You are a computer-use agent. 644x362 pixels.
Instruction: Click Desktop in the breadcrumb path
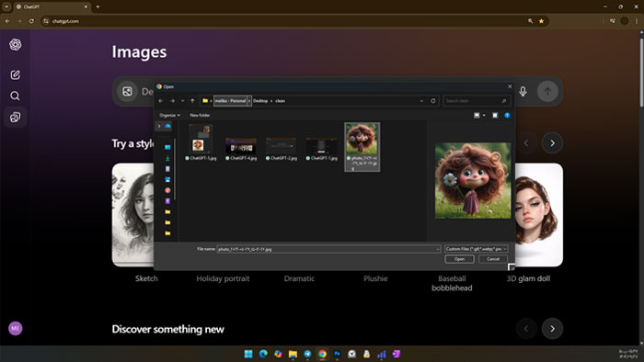(260, 101)
